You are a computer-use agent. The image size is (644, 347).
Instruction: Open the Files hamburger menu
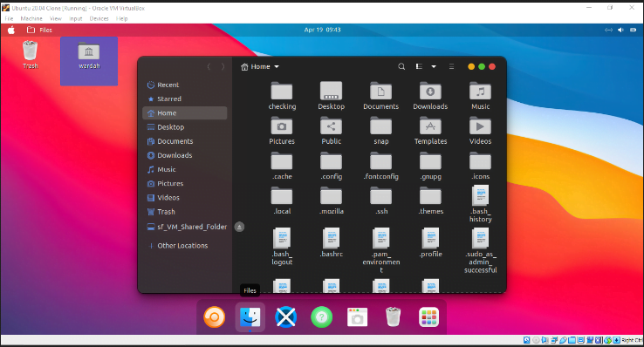tap(451, 66)
